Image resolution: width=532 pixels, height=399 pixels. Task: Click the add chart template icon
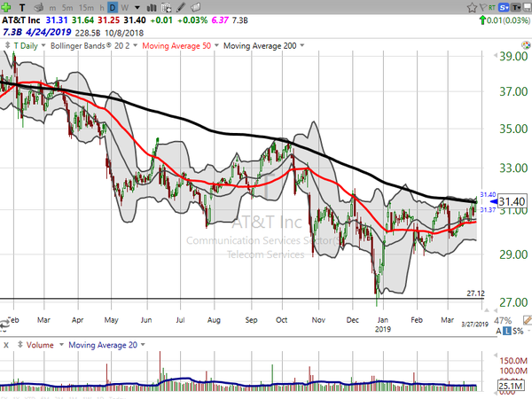tap(167, 7)
